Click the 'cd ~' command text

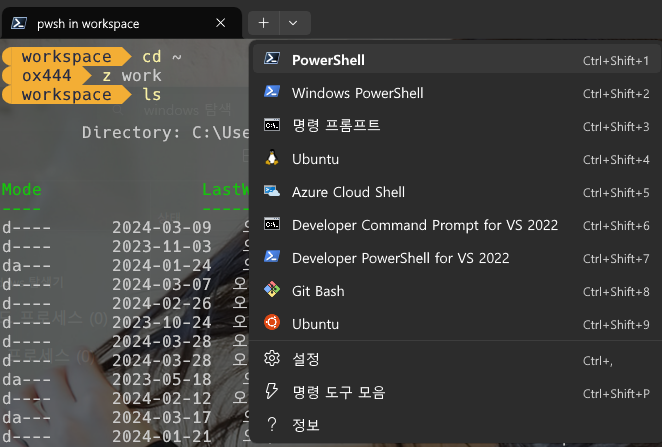pyautogui.click(x=162, y=57)
